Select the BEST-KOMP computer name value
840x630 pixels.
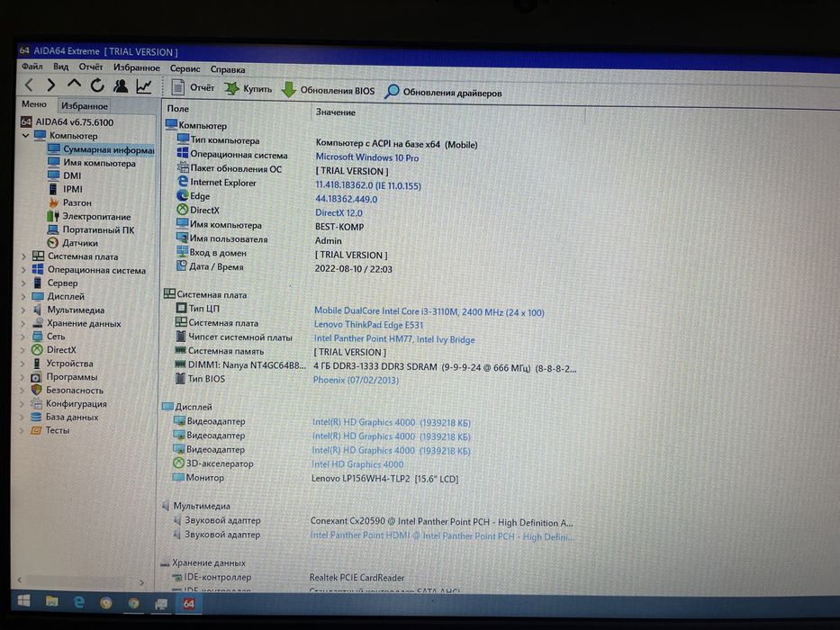click(x=339, y=227)
